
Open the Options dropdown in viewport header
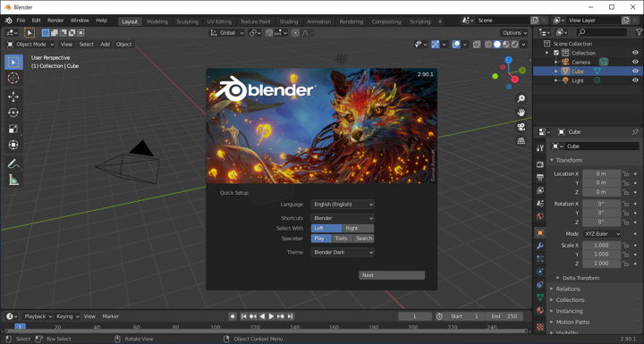pyautogui.click(x=514, y=33)
